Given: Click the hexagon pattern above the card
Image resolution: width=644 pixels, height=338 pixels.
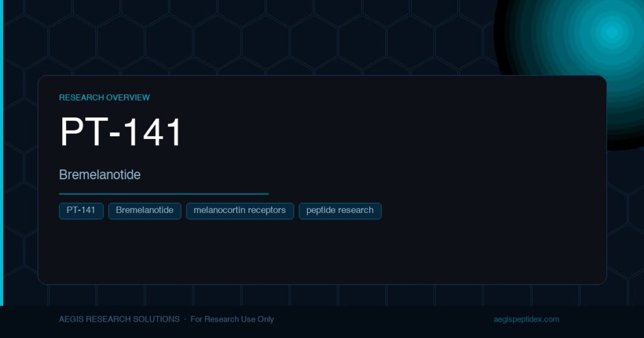Looking at the screenshot, I should click(x=247, y=37).
